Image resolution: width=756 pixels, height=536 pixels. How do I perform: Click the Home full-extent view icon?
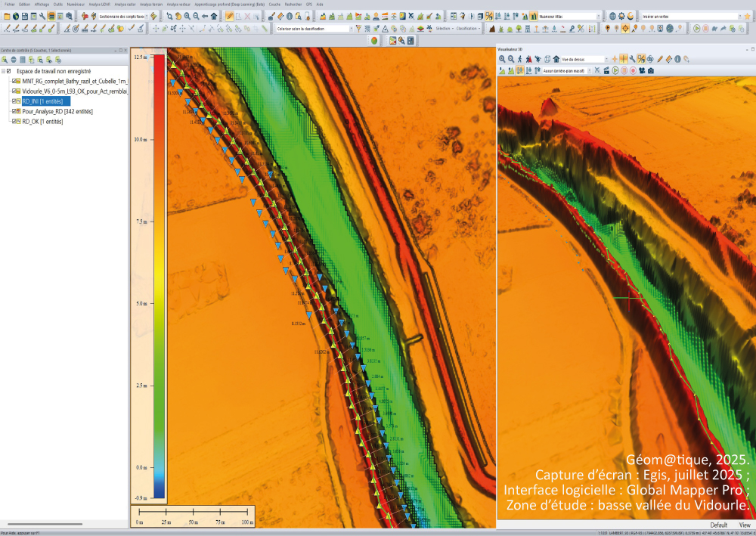214,16
